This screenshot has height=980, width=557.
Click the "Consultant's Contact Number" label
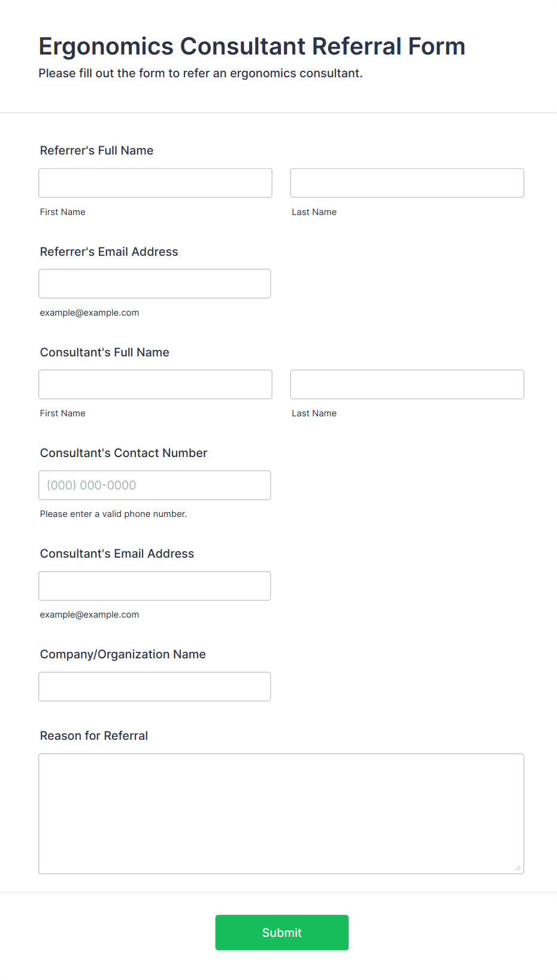point(123,453)
